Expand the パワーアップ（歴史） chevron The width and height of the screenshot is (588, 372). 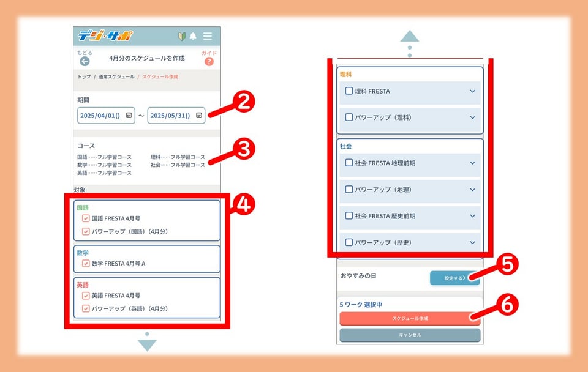coord(472,242)
